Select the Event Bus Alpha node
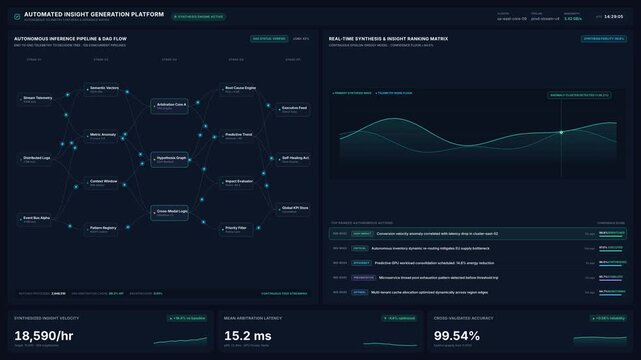Image resolution: width=641 pixels, height=360 pixels. [x=36, y=219]
